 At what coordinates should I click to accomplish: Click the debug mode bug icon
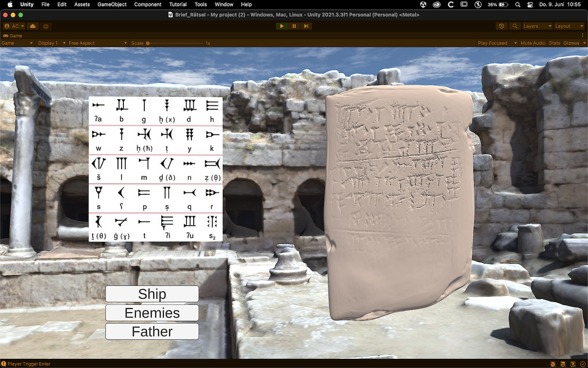click(x=553, y=364)
